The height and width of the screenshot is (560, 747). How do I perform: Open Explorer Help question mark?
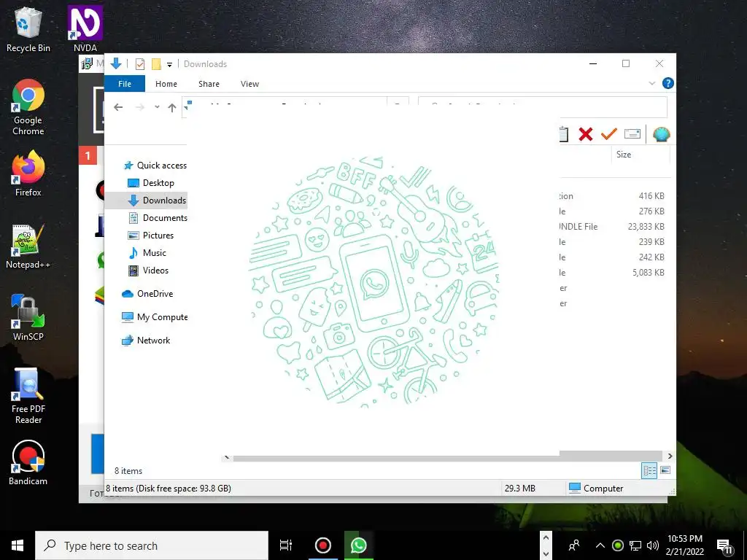pyautogui.click(x=668, y=83)
